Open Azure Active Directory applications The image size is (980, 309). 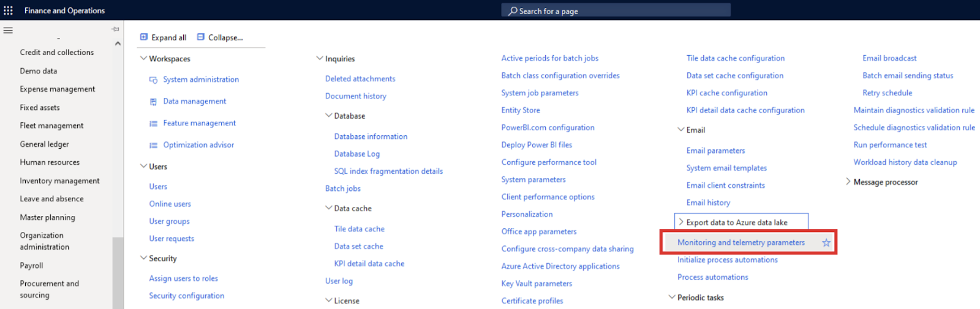560,266
